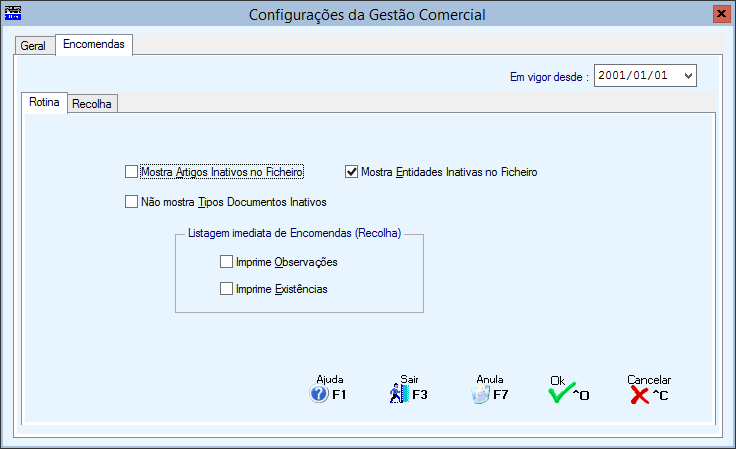The height and width of the screenshot is (449, 736).
Task: Switch to the Geral tab
Action: click(33, 46)
